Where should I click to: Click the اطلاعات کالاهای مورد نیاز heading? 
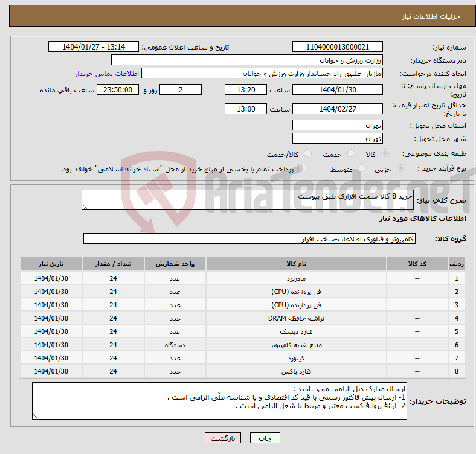click(x=422, y=219)
